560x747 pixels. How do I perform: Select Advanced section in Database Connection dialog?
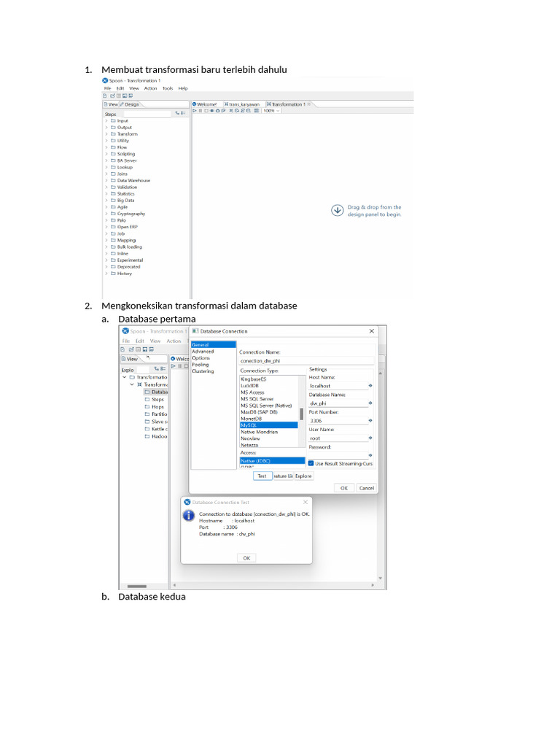(203, 351)
